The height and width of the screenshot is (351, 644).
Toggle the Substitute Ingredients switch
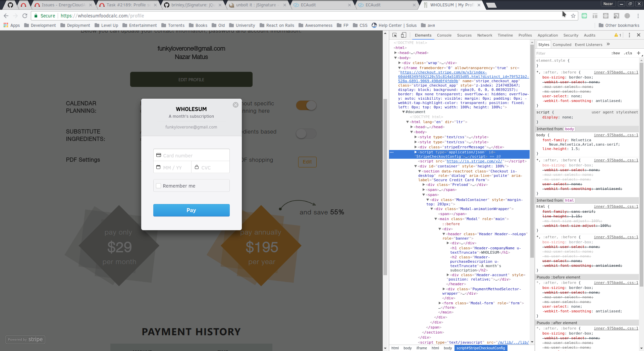(306, 134)
